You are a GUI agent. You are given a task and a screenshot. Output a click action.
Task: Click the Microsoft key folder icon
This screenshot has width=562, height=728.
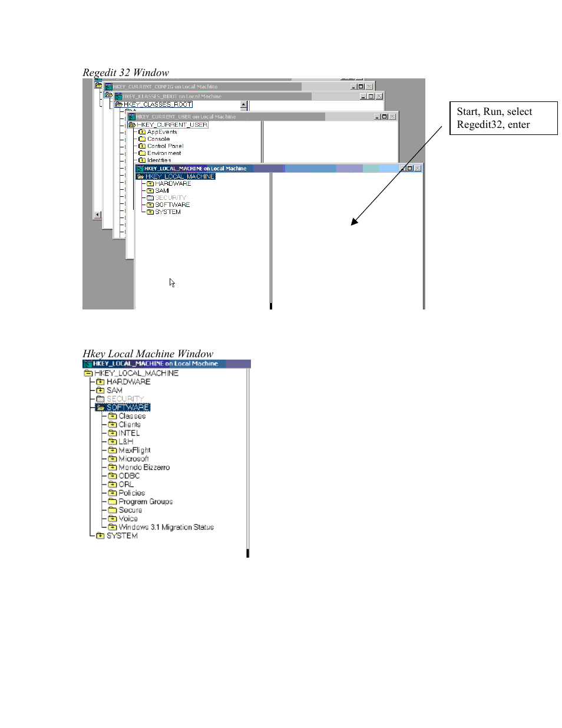coord(113,459)
